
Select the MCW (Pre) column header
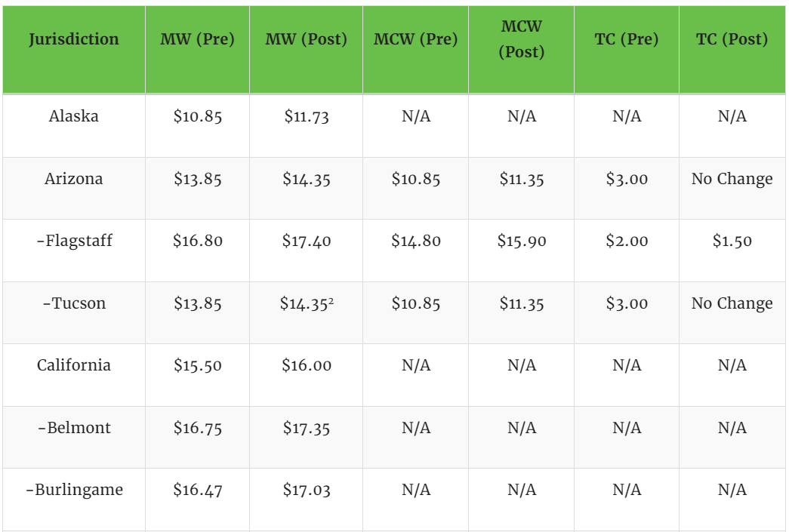click(x=415, y=39)
